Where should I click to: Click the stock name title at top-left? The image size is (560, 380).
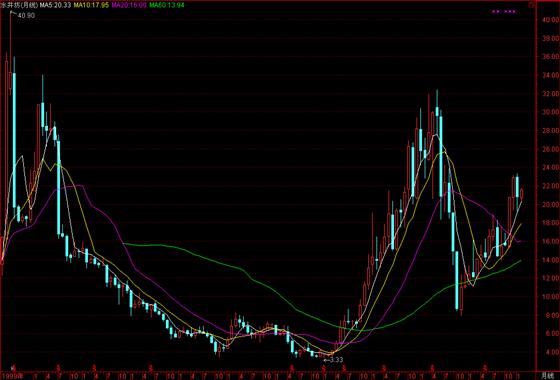click(19, 5)
